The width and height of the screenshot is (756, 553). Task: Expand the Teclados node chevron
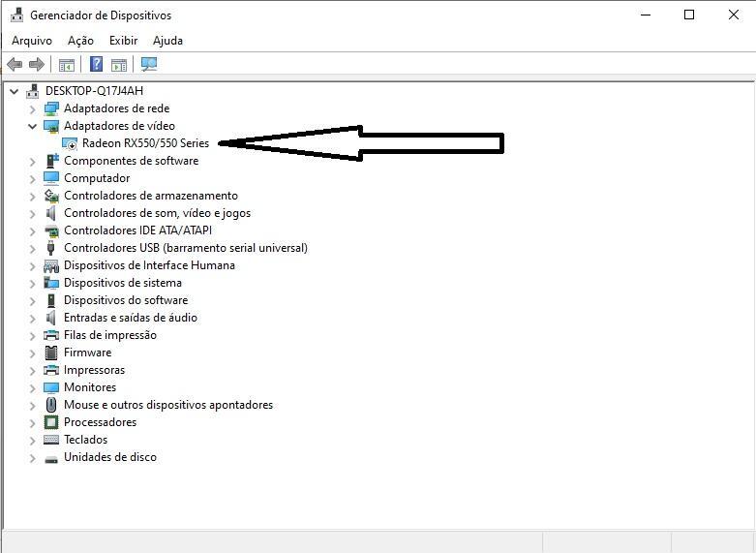click(x=32, y=440)
